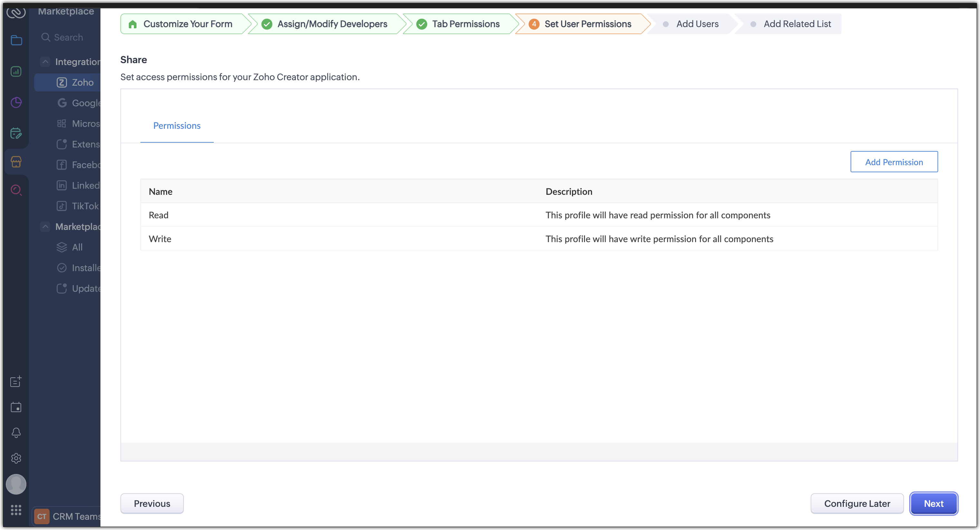Click the Configure Later button

point(857,503)
